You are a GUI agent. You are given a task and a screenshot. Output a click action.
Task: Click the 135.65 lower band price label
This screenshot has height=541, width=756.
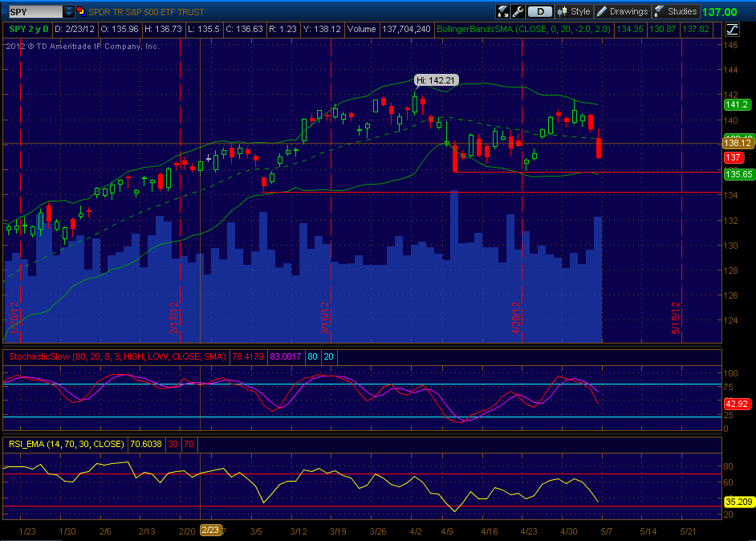(738, 174)
